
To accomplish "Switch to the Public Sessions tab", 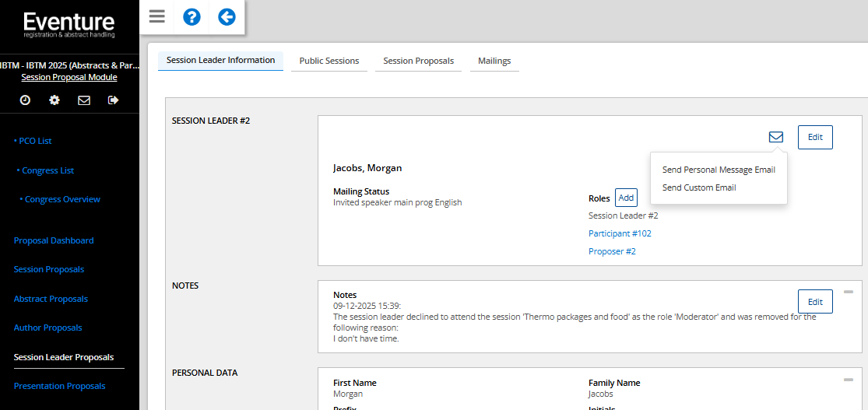I will (329, 61).
